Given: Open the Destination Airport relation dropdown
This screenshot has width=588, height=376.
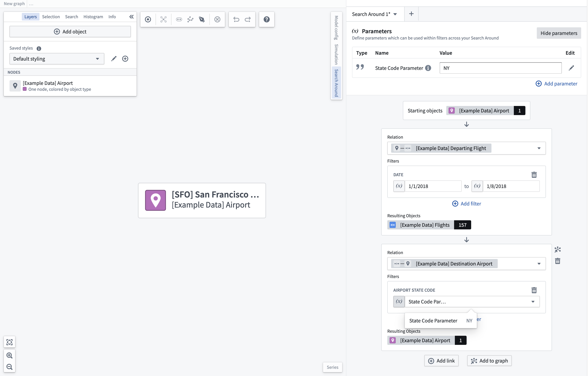Looking at the screenshot, I should (466, 264).
